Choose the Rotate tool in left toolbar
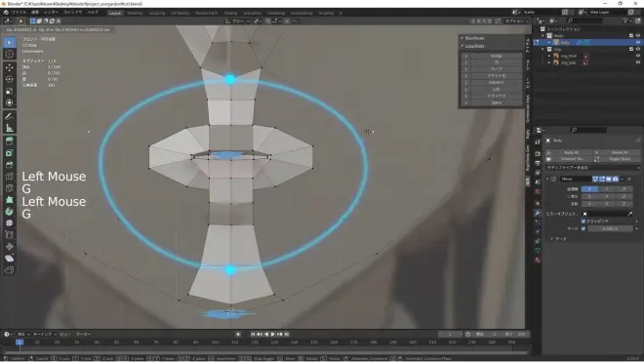This screenshot has width=644, height=362. pyautogui.click(x=10, y=79)
